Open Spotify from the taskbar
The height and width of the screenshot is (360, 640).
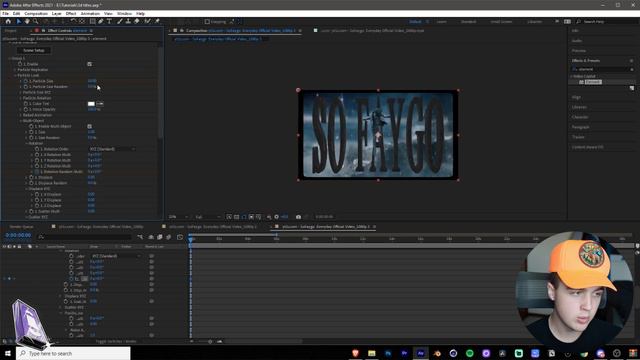(470, 353)
